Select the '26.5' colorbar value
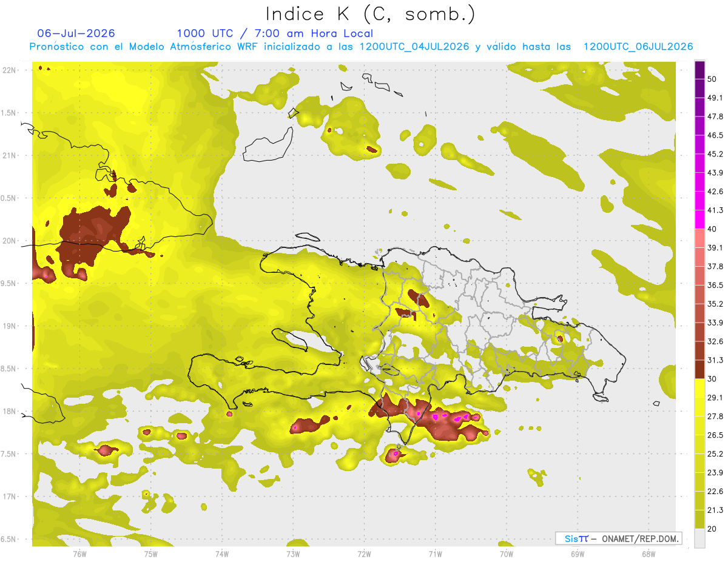This screenshot has width=728, height=562. pyautogui.click(x=715, y=435)
